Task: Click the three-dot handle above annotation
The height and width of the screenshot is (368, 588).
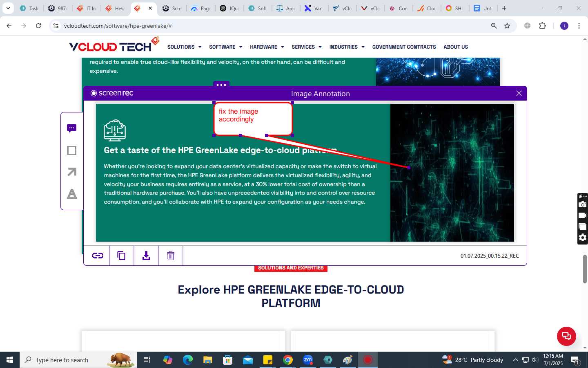Action: 221,85
